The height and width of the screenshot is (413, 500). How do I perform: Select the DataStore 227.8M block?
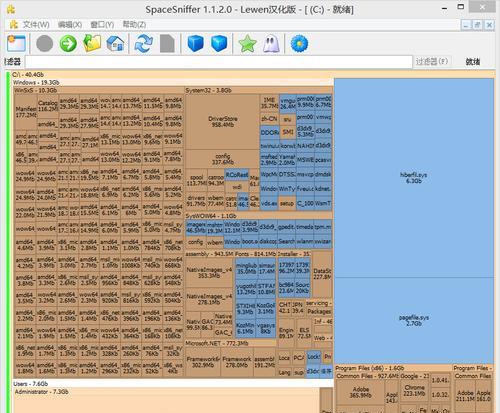point(322,274)
